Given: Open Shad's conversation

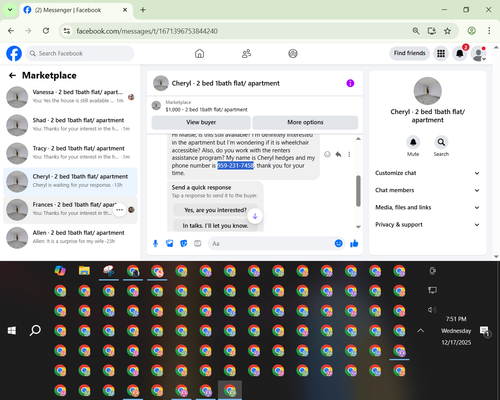Looking at the screenshot, I should click(70, 125).
